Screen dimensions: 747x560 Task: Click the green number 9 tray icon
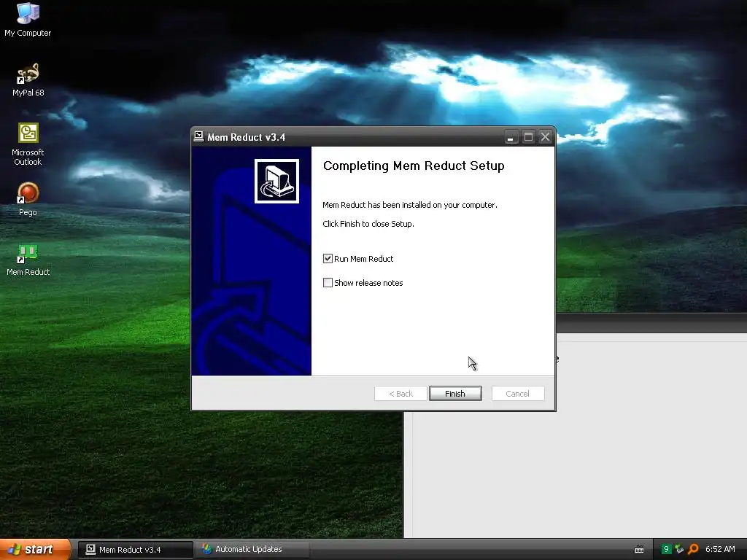point(666,549)
